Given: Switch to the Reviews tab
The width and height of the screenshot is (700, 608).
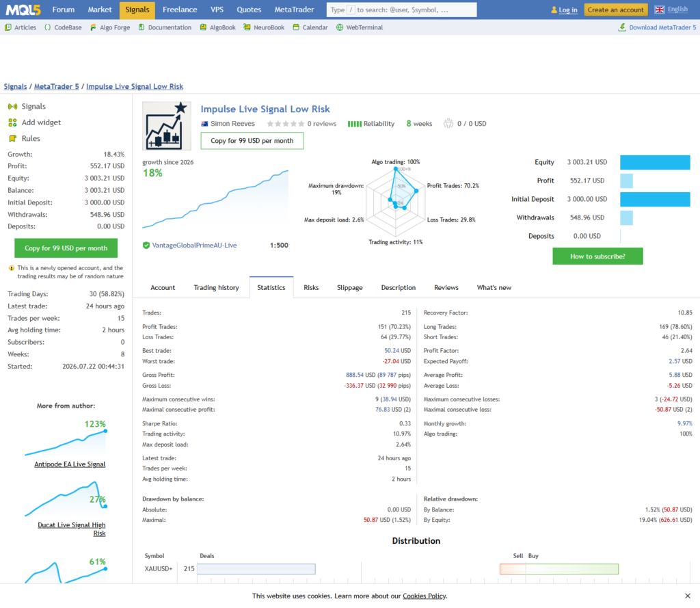Looking at the screenshot, I should point(446,288).
